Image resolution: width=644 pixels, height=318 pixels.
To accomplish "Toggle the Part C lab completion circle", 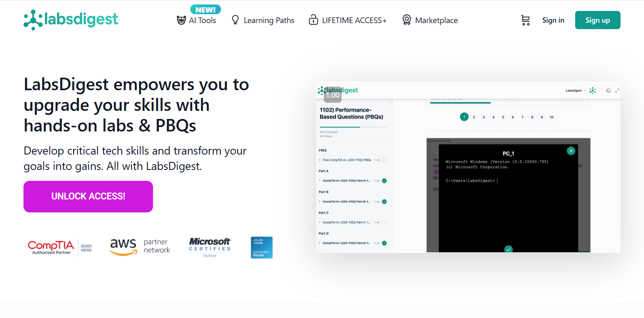I will point(384,222).
